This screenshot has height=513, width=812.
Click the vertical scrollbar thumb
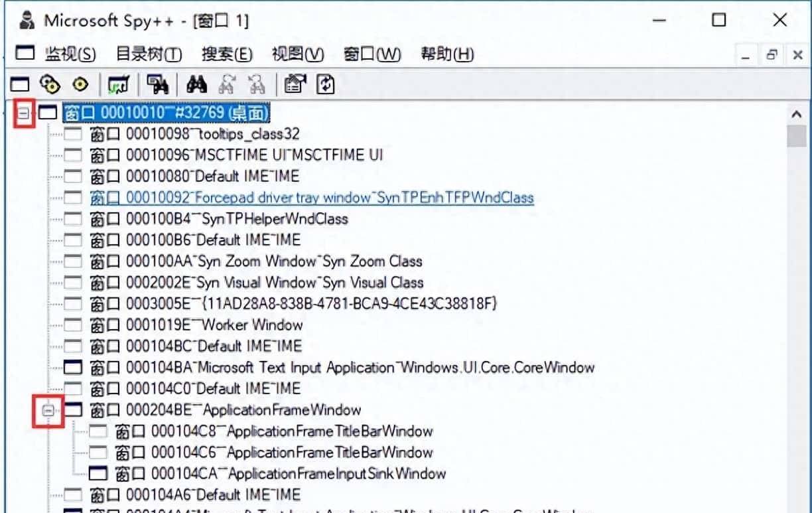797,135
